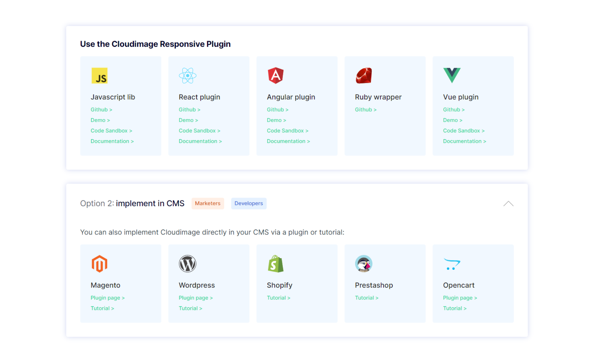Open Code Sandbox under React plugin

click(x=200, y=131)
